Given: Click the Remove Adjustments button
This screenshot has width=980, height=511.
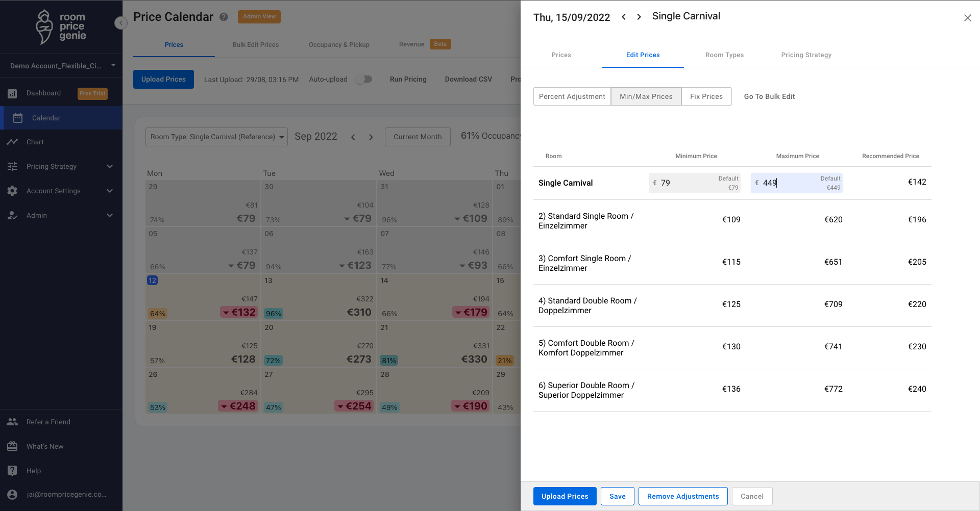Looking at the screenshot, I should (x=682, y=496).
